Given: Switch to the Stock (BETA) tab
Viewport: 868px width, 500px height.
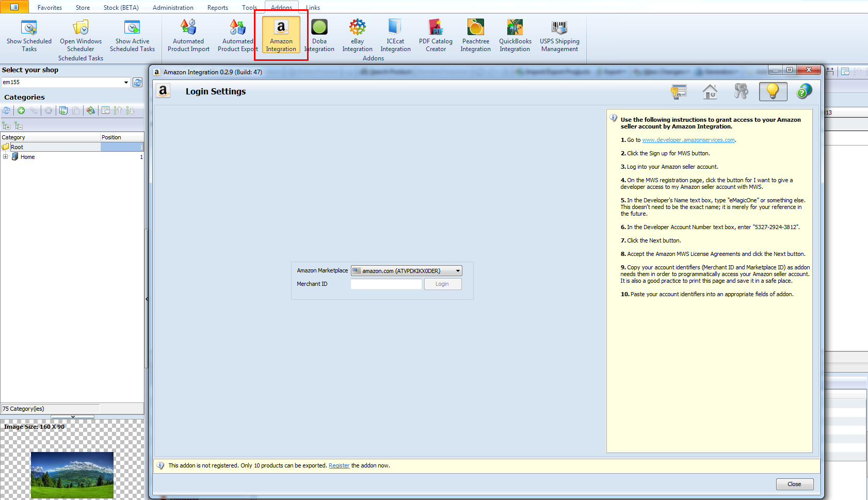Looking at the screenshot, I should (121, 8).
